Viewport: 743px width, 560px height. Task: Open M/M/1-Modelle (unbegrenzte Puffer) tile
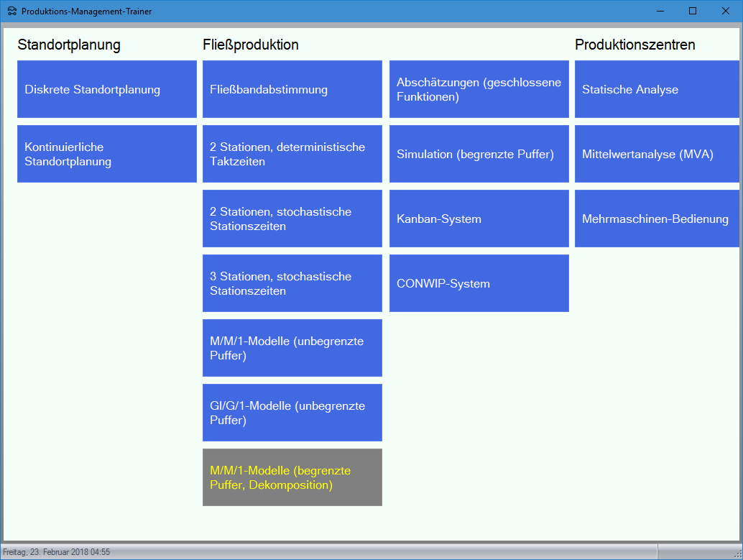tap(292, 348)
